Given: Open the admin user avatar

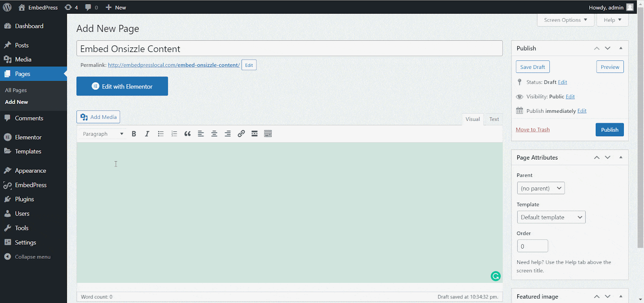Looking at the screenshot, I should (x=630, y=7).
